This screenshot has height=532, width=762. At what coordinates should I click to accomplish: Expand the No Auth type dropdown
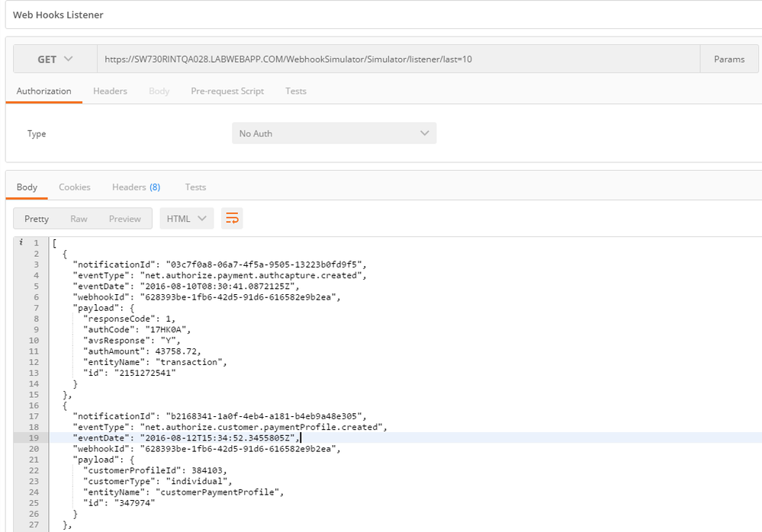click(334, 133)
